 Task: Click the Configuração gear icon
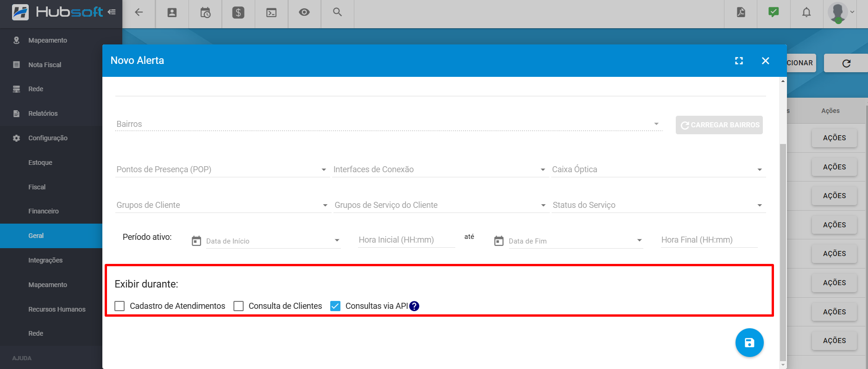(x=17, y=138)
